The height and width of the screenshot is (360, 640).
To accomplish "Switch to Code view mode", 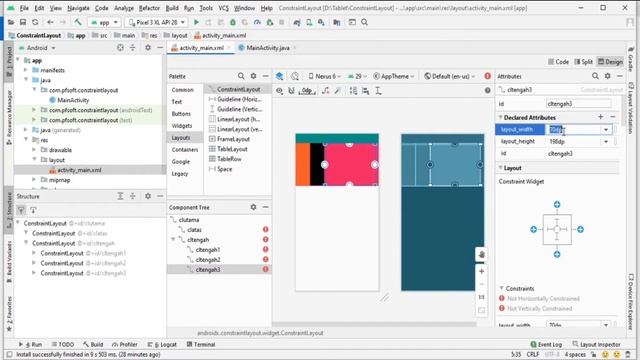I will (558, 62).
